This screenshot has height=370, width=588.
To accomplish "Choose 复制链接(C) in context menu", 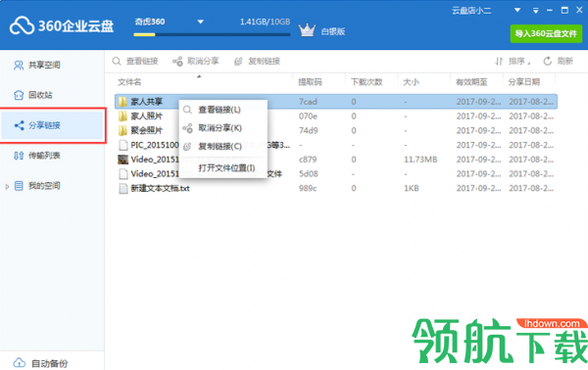I will click(x=223, y=146).
